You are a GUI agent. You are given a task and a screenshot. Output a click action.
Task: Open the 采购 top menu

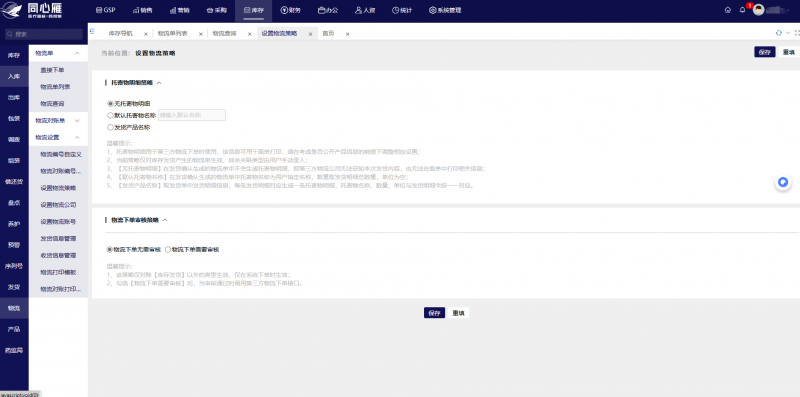[217, 10]
